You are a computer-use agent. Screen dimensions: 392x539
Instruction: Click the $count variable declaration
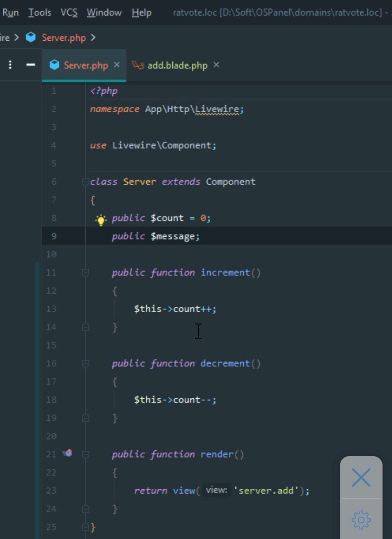(x=167, y=218)
